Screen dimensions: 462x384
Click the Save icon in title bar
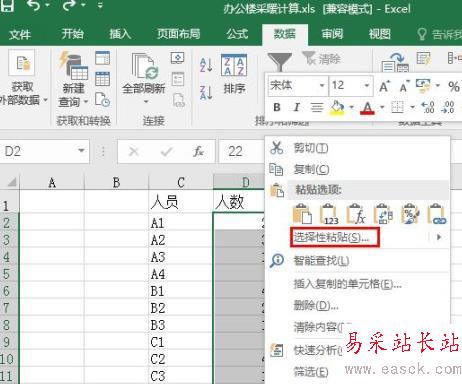click(x=7, y=5)
